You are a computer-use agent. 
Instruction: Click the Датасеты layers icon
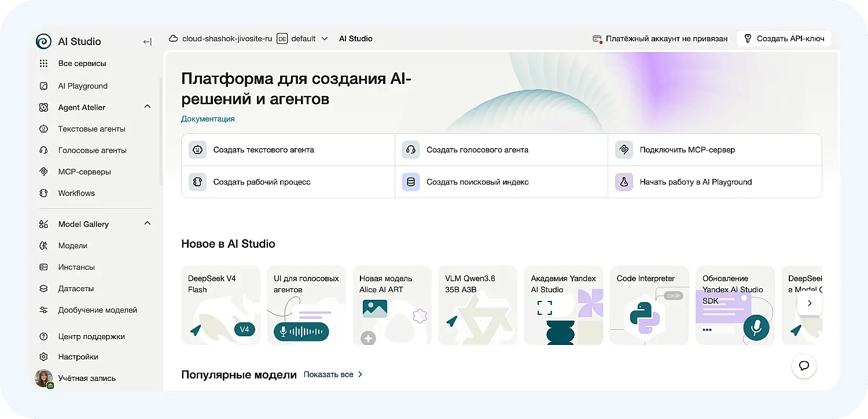pyautogui.click(x=43, y=288)
